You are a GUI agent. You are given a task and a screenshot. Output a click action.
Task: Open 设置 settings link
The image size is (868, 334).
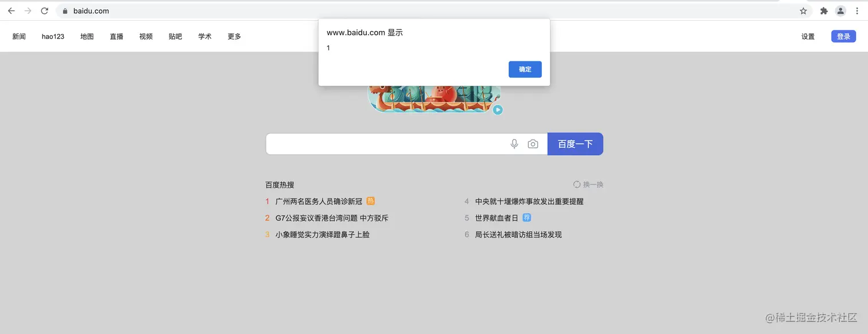[x=808, y=37]
